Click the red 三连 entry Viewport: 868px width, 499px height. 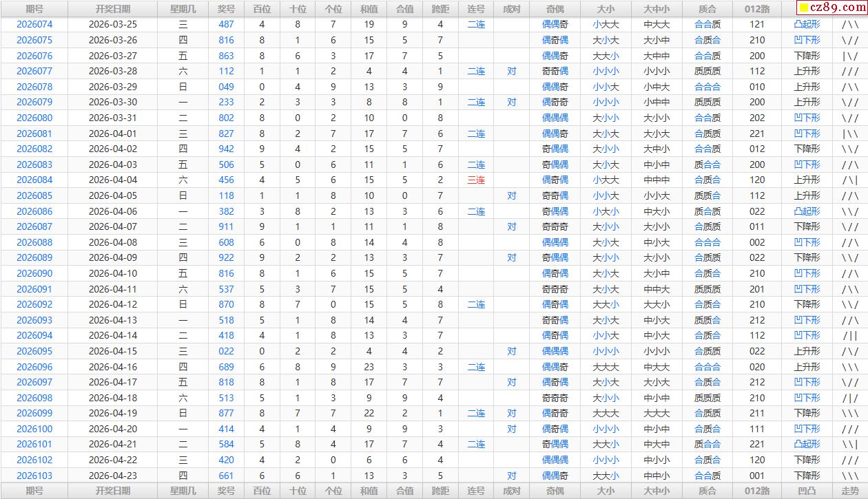(476, 180)
